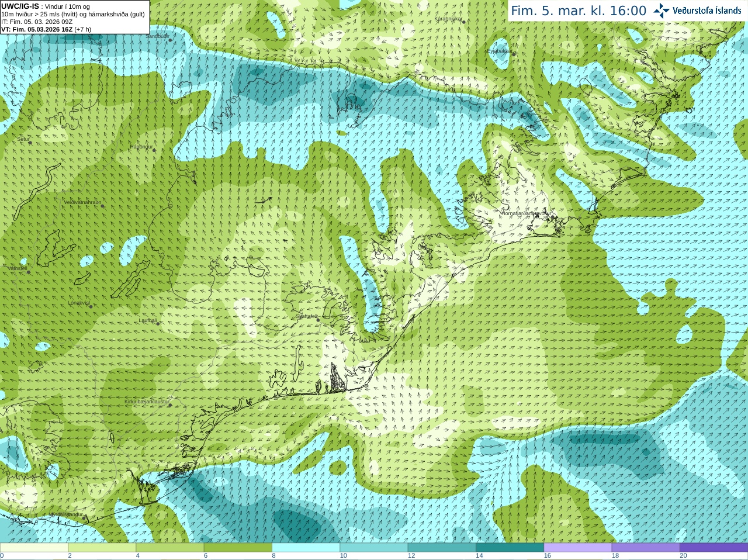Pick the 12–14 m/s teal swatch
Viewport: 748px width, 560px height.
point(442,548)
